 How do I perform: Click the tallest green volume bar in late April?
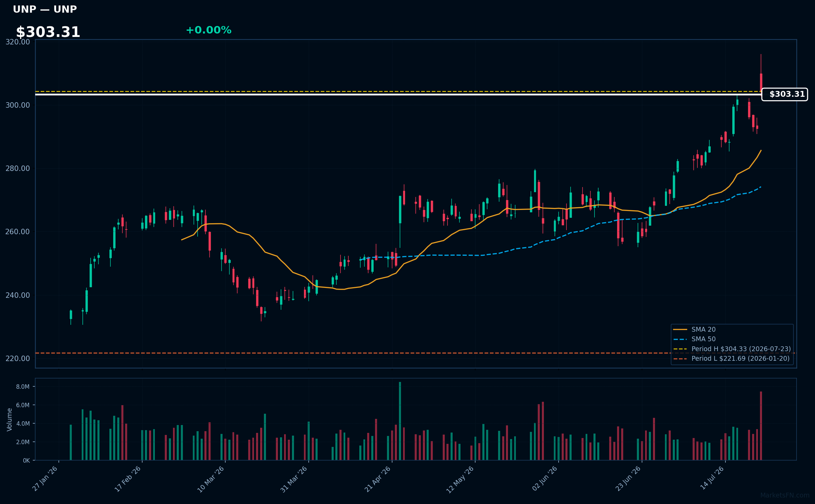pyautogui.click(x=400, y=421)
